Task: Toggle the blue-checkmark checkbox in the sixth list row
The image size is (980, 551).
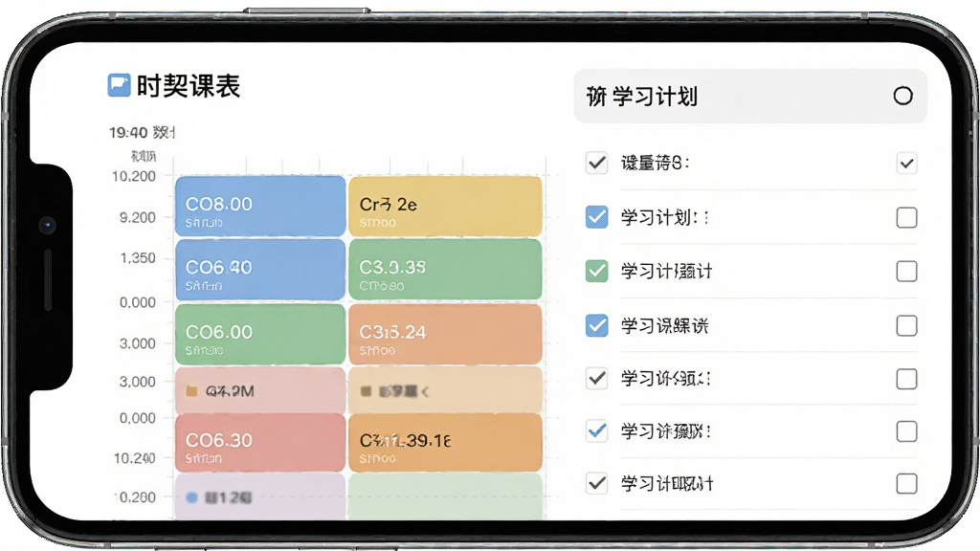Action: pyautogui.click(x=597, y=431)
